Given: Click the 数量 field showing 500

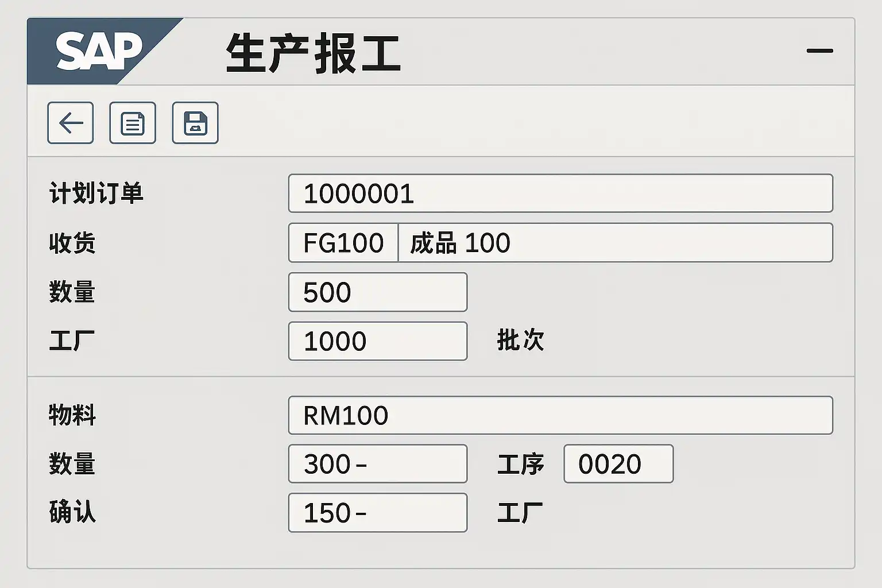Looking at the screenshot, I should pyautogui.click(x=377, y=292).
